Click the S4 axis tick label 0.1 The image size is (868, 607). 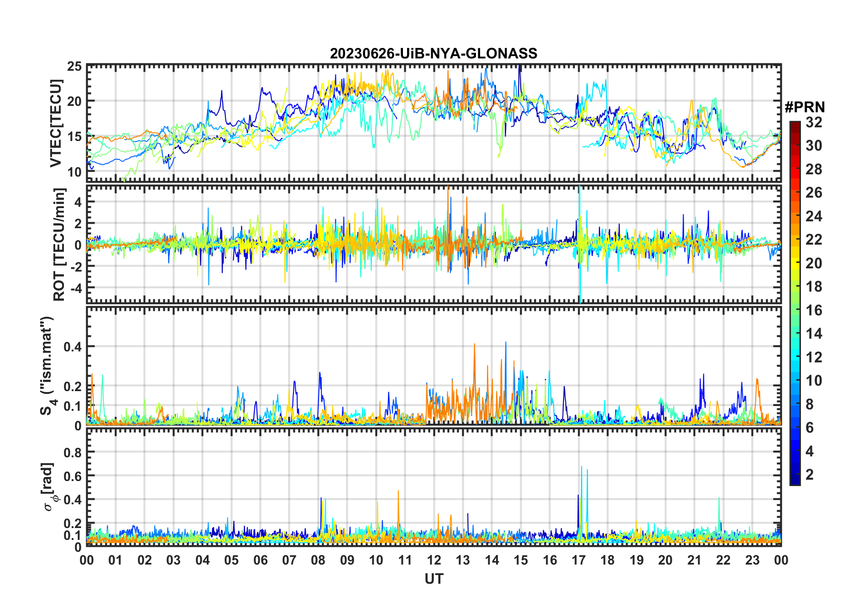[x=73, y=406]
